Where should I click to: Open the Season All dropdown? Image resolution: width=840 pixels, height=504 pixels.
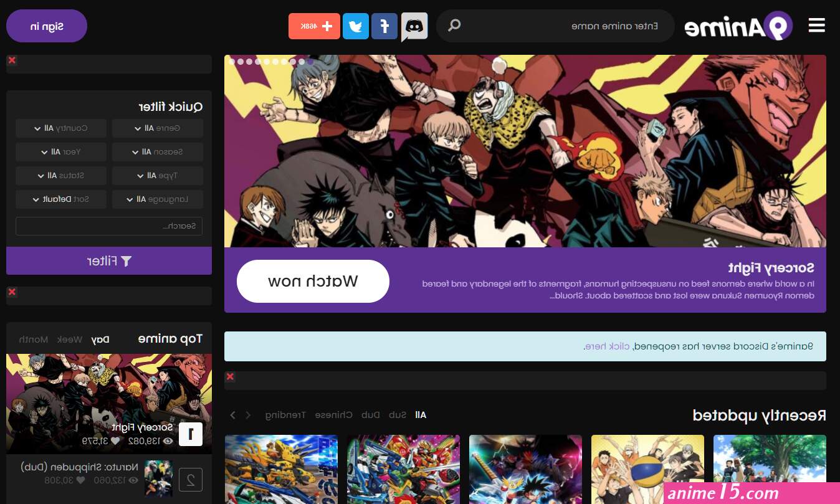[x=158, y=152]
